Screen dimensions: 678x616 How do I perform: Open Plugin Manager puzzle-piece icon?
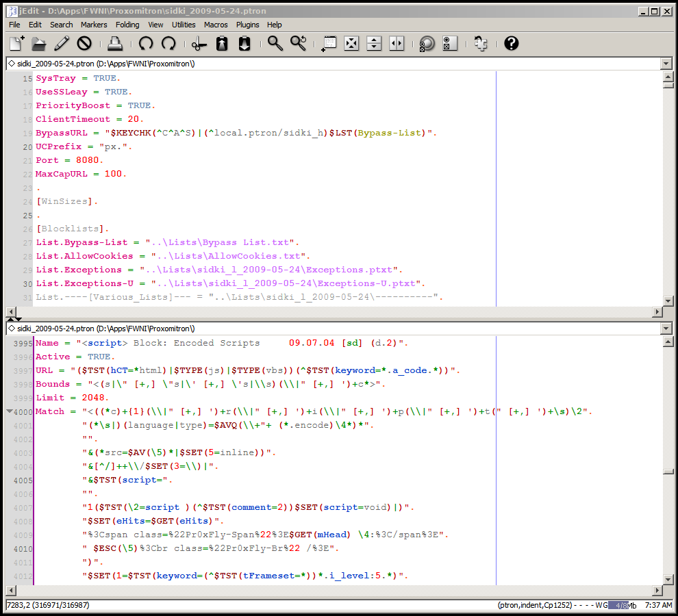(481, 44)
